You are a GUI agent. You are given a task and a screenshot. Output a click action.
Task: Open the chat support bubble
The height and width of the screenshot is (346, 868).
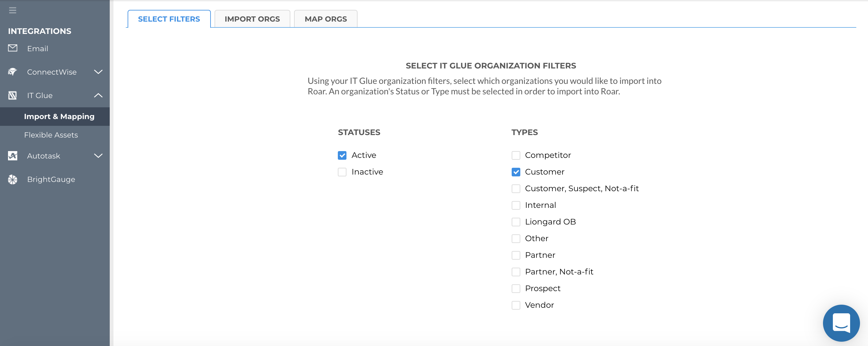841,323
